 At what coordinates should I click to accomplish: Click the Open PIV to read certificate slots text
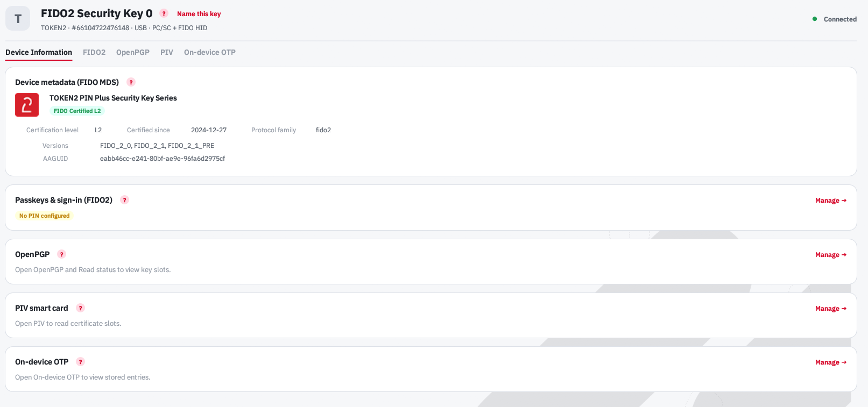coord(68,324)
